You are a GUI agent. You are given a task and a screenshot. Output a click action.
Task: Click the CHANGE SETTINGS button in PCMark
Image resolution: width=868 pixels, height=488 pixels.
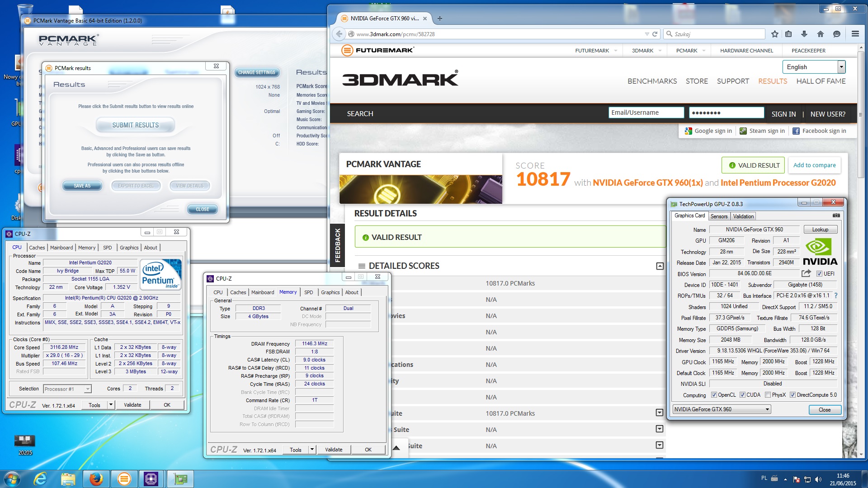[256, 72]
